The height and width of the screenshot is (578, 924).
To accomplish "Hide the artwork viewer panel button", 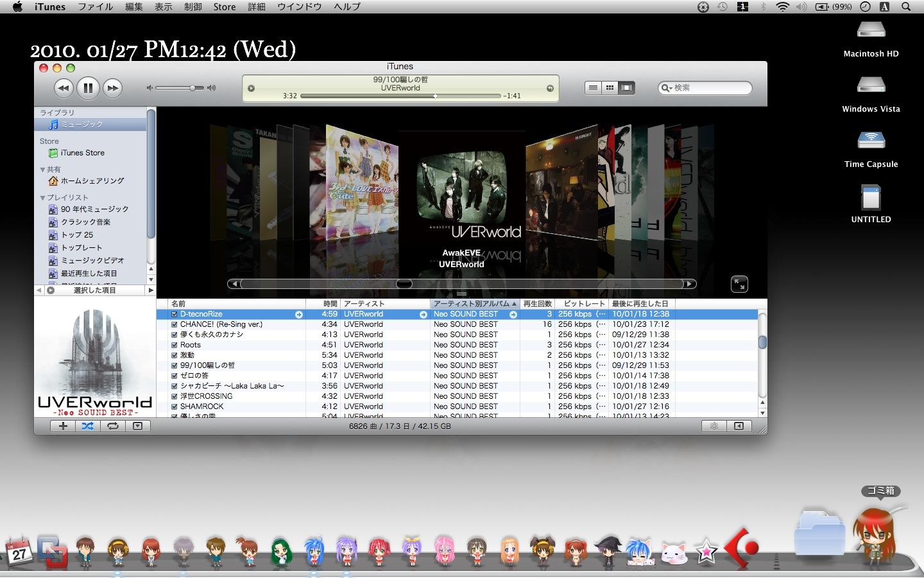I will [x=137, y=426].
